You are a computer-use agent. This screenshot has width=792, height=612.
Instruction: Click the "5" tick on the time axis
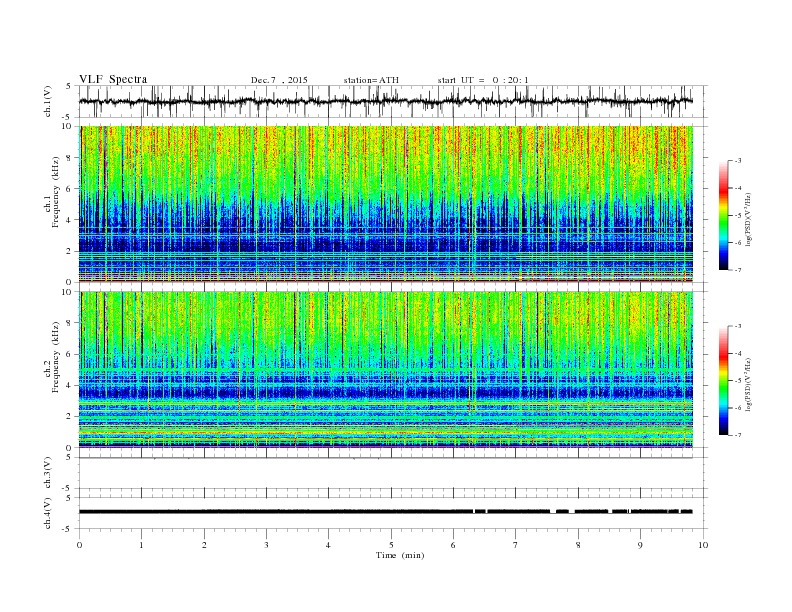pyautogui.click(x=391, y=545)
